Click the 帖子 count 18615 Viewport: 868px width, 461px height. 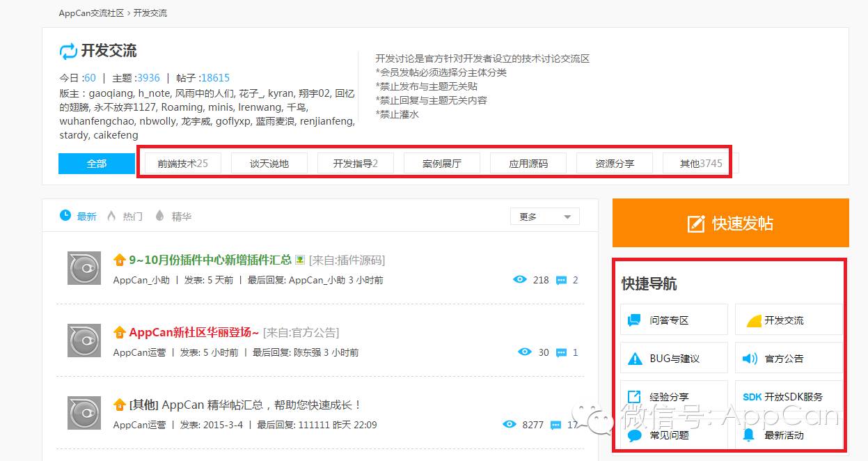(215, 78)
